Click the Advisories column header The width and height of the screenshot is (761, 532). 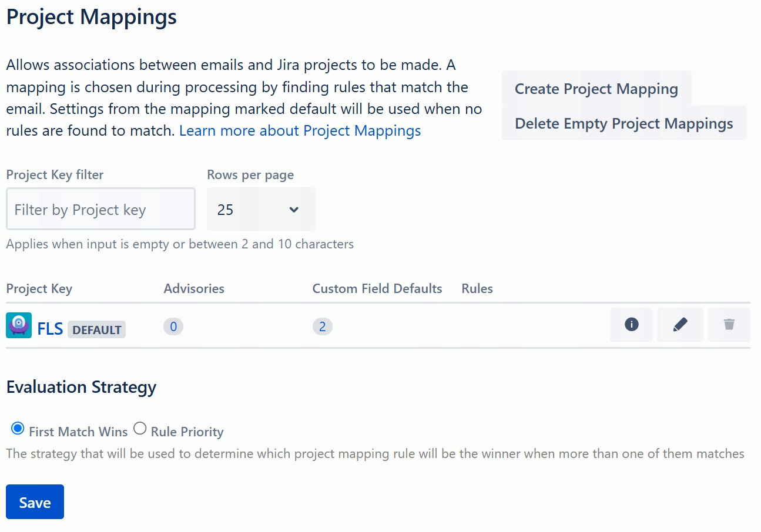coord(194,288)
